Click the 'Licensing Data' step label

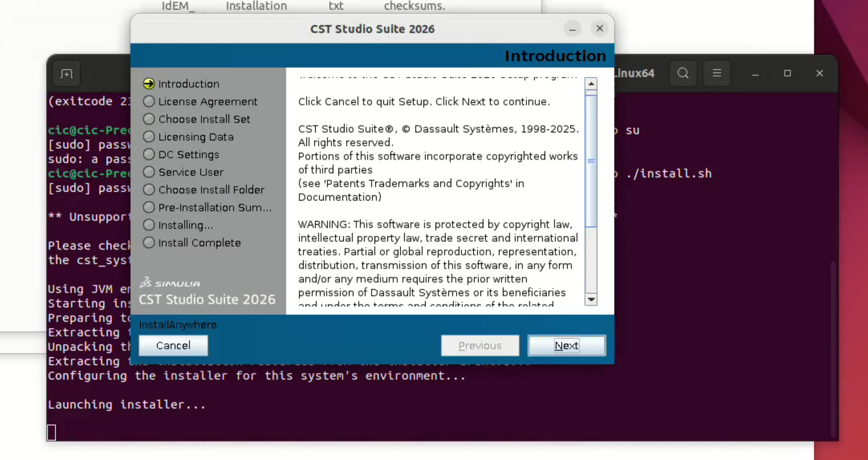point(196,137)
